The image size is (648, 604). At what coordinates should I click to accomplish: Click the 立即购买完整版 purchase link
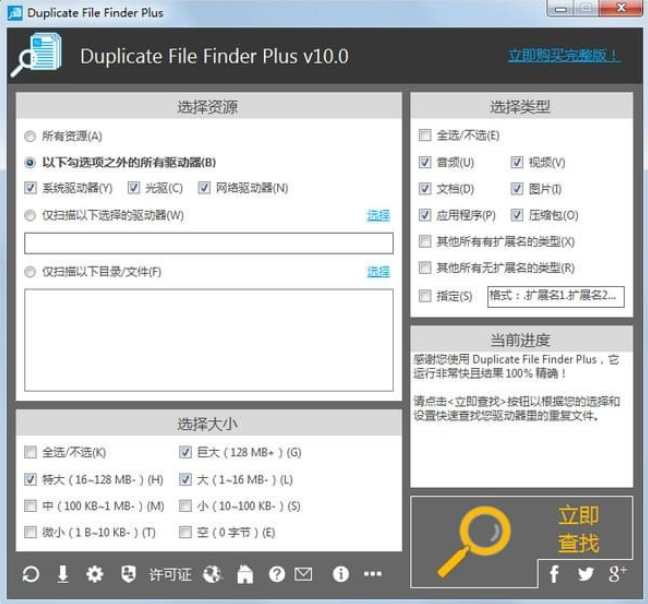pyautogui.click(x=564, y=55)
